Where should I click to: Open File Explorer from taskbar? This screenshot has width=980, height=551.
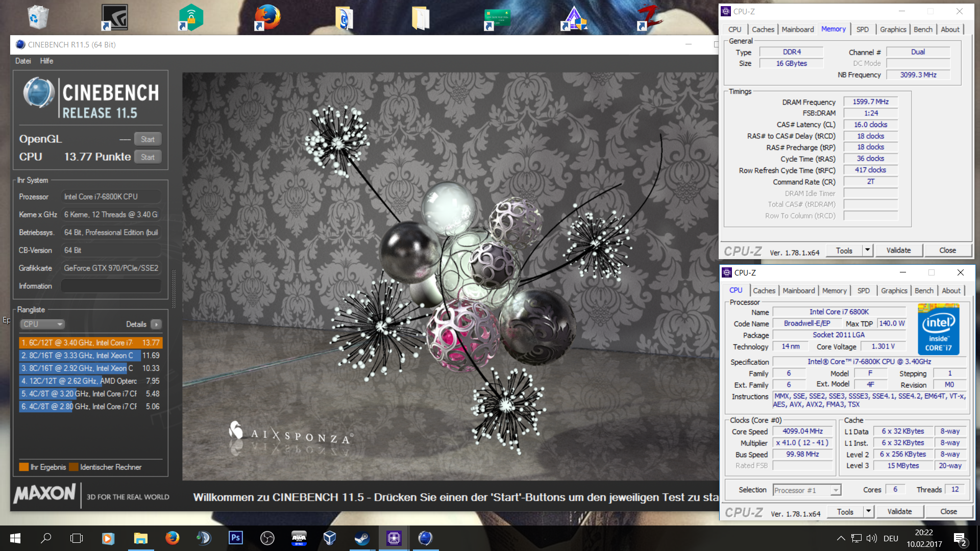pyautogui.click(x=140, y=538)
